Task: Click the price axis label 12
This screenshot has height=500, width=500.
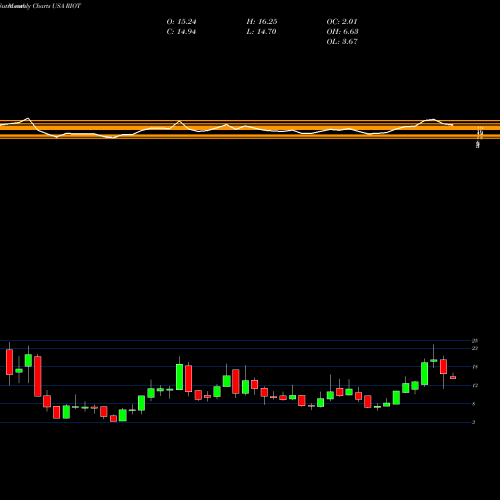Action: tap(475, 386)
